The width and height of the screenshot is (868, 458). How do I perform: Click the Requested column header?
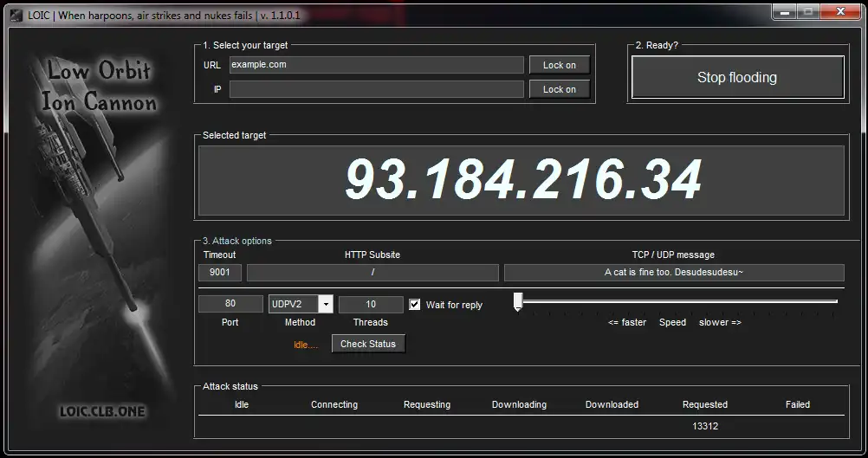click(x=704, y=404)
